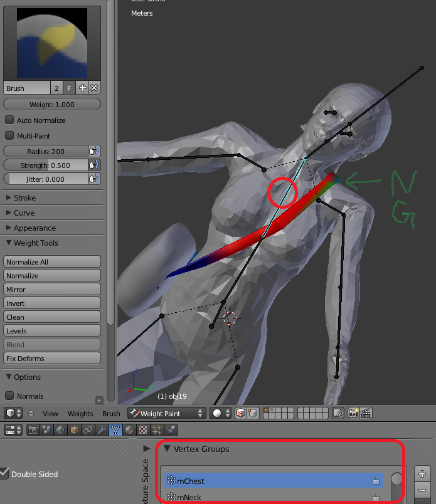The width and height of the screenshot is (436, 504).
Task: Click the Normalize button
Action: pos(52,275)
